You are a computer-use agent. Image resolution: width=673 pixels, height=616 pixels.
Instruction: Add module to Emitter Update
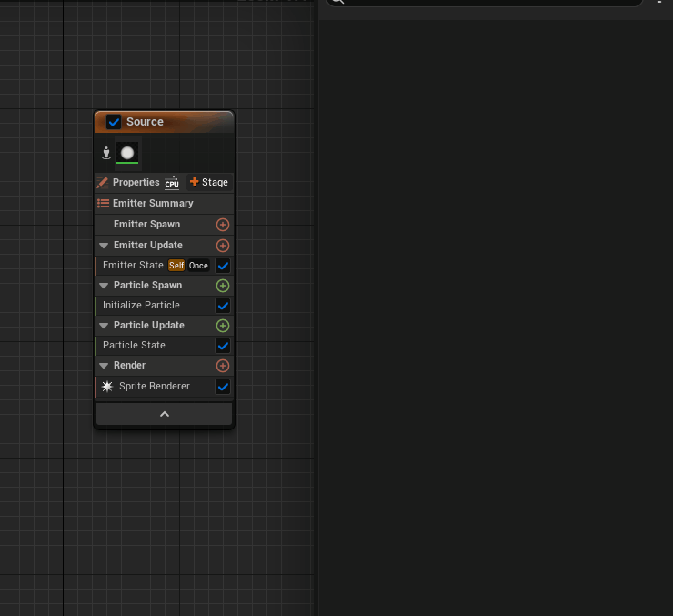222,246
